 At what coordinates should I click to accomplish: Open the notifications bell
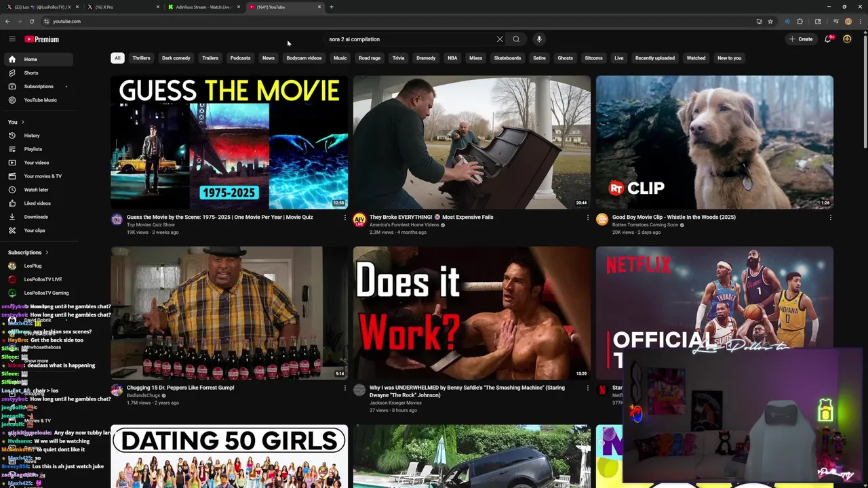tap(828, 39)
